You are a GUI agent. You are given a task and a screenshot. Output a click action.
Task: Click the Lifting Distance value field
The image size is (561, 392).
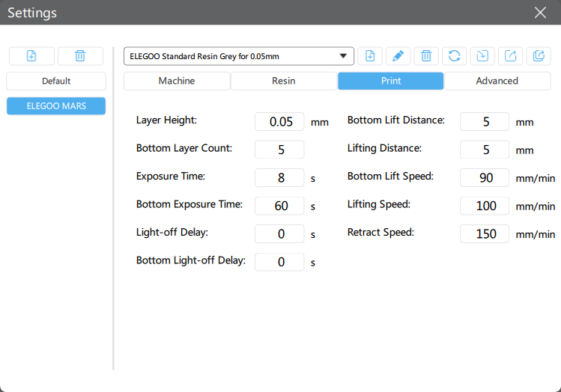point(485,150)
